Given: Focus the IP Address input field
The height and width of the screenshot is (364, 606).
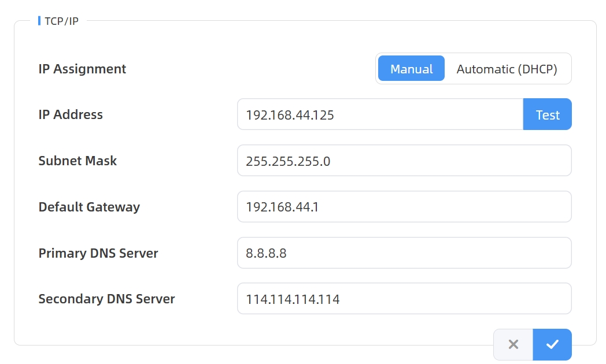Looking at the screenshot, I should pyautogui.click(x=379, y=114).
